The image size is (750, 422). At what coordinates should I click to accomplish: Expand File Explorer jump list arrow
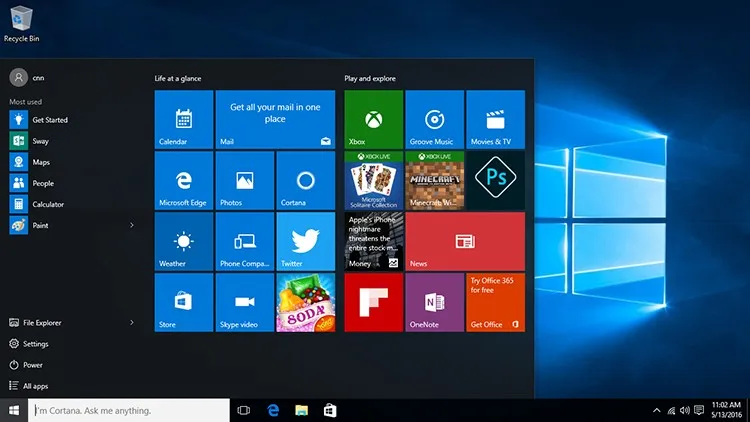132,322
